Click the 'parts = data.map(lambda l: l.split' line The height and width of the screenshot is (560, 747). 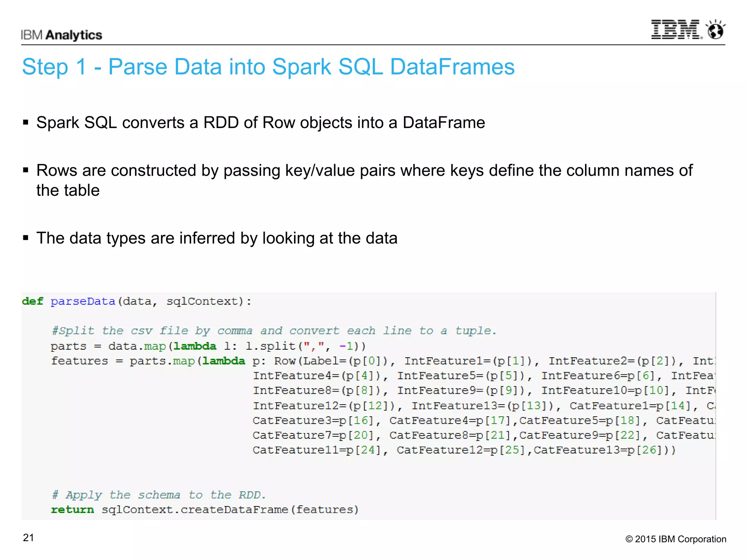point(208,346)
